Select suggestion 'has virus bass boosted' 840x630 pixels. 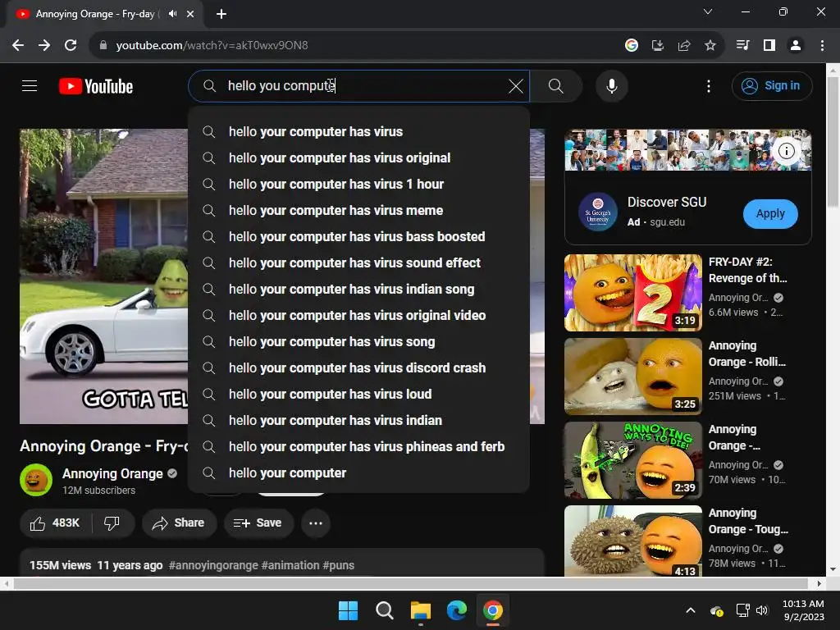(x=358, y=237)
